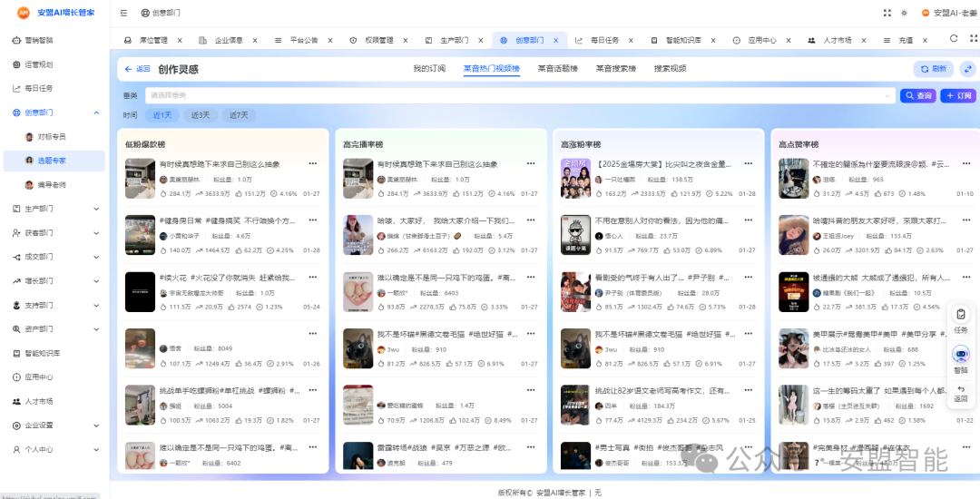The width and height of the screenshot is (980, 499).
Task: Select the 近1天 time filter
Action: [162, 115]
